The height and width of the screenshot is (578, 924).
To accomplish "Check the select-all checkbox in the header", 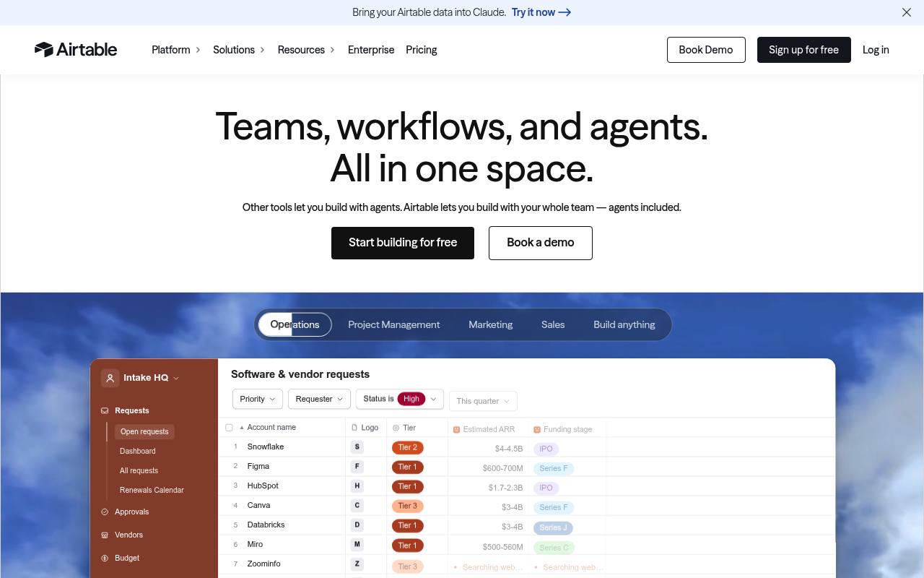I will 229,428.
